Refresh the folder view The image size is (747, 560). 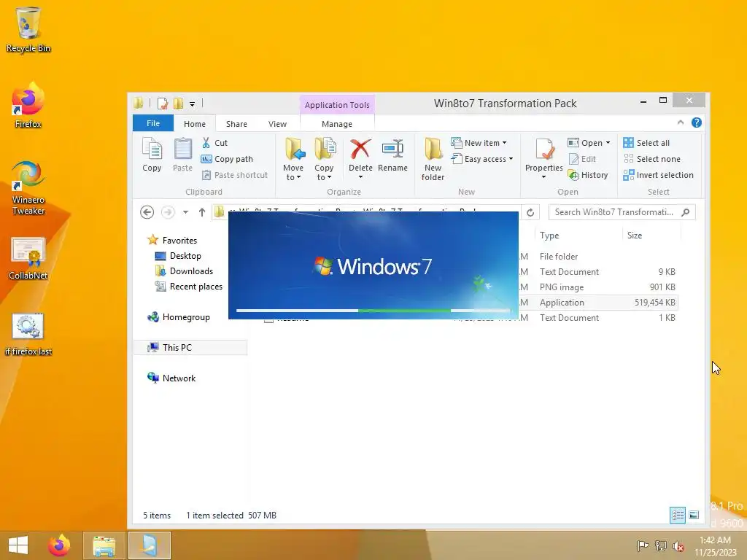[x=530, y=212]
